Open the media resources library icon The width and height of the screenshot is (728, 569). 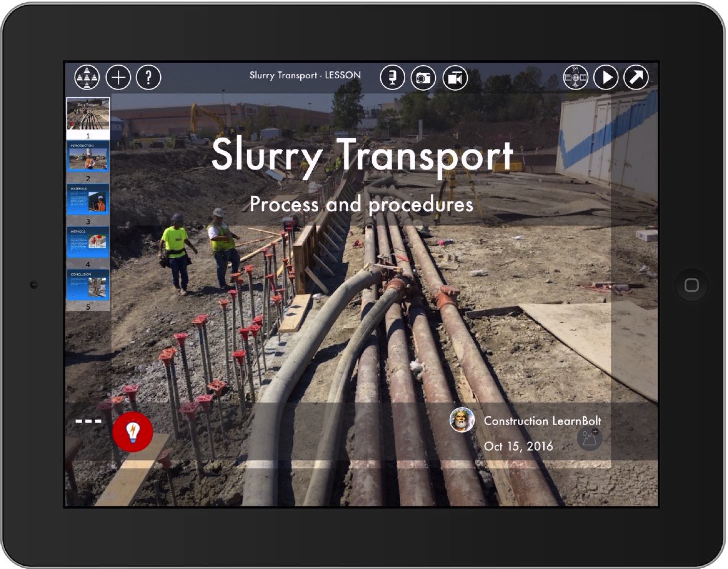click(575, 78)
